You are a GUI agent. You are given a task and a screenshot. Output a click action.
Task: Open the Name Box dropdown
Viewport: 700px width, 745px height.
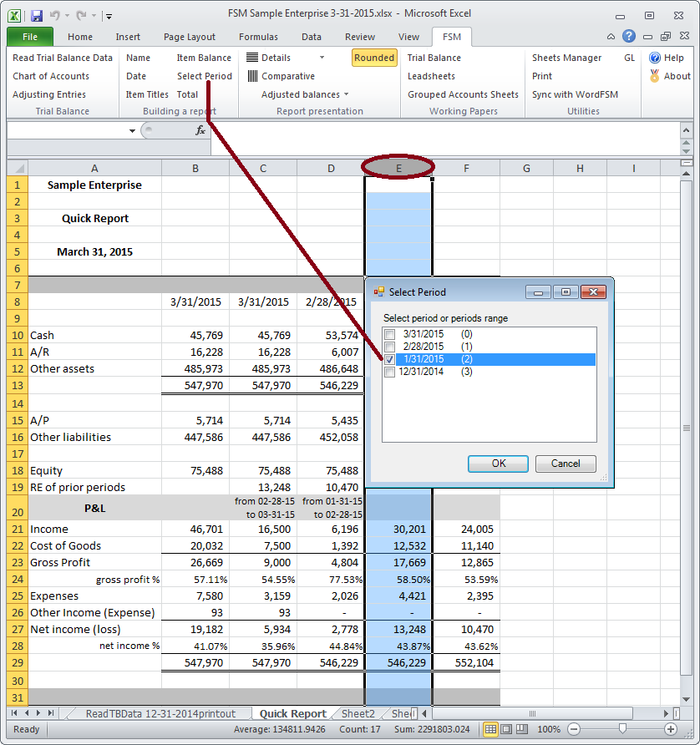(132, 131)
